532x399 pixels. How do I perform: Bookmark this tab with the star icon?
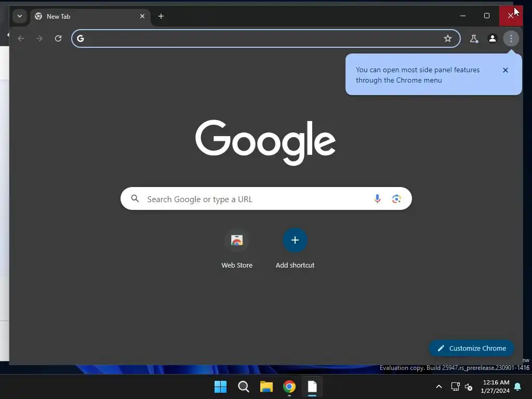447,38
